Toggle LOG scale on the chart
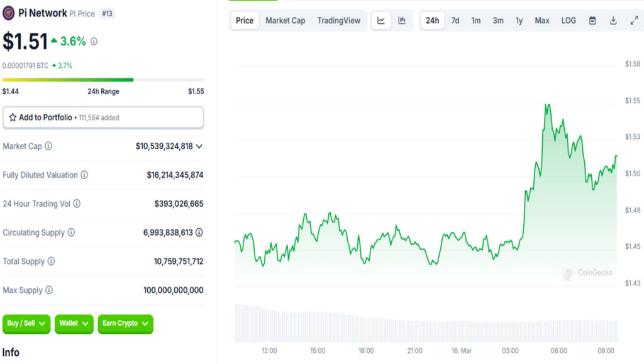The width and height of the screenshot is (644, 364). click(569, 21)
